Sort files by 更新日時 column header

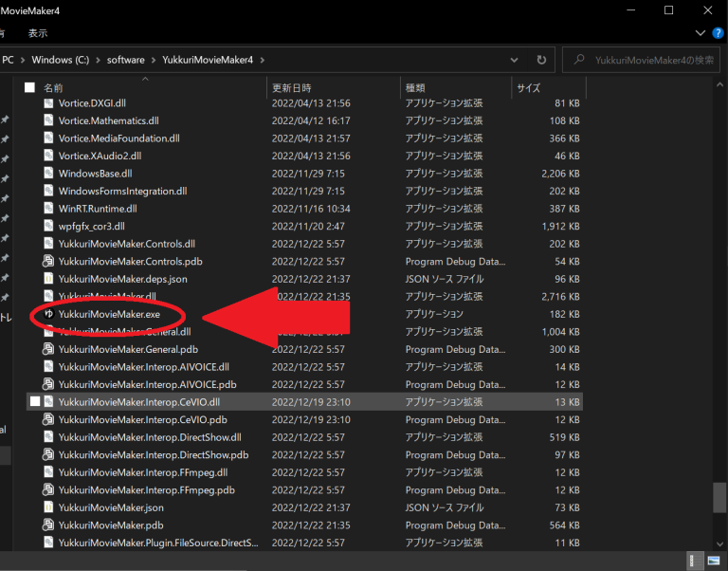(x=289, y=87)
